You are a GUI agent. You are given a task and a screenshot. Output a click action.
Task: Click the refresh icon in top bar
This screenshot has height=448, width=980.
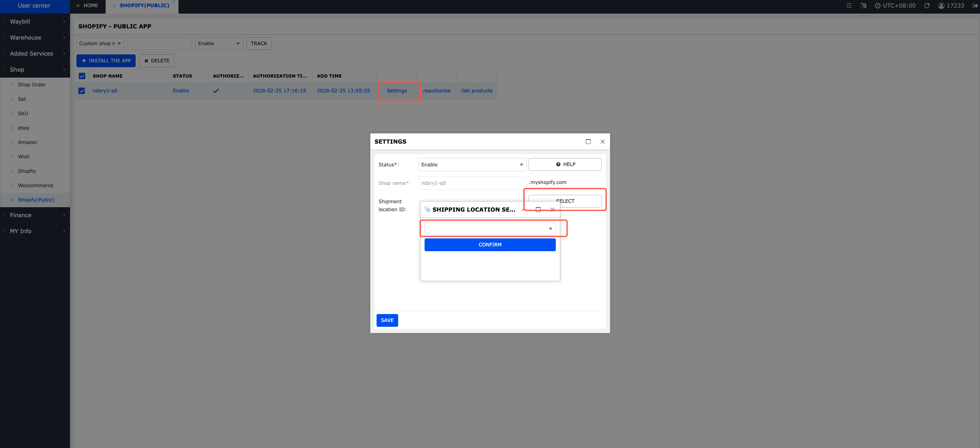pyautogui.click(x=927, y=6)
